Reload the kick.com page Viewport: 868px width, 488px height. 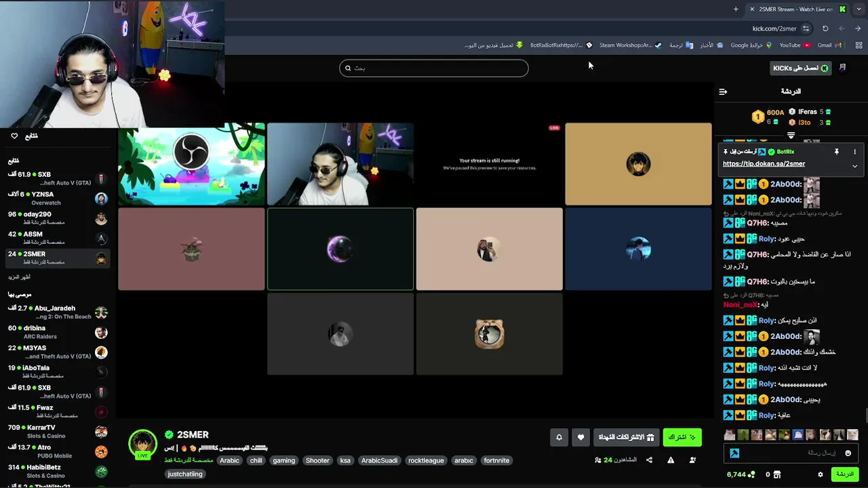[x=825, y=28]
